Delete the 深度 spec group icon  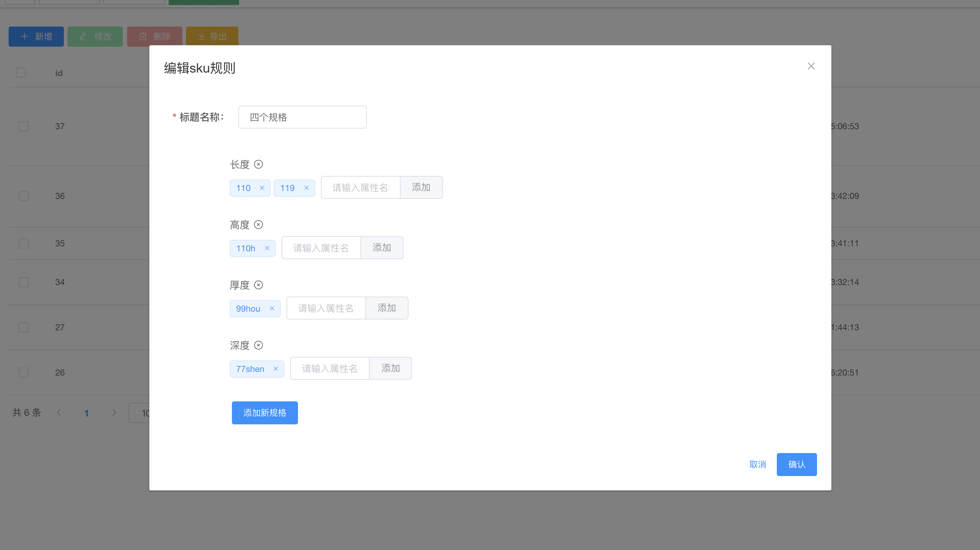[x=258, y=345]
